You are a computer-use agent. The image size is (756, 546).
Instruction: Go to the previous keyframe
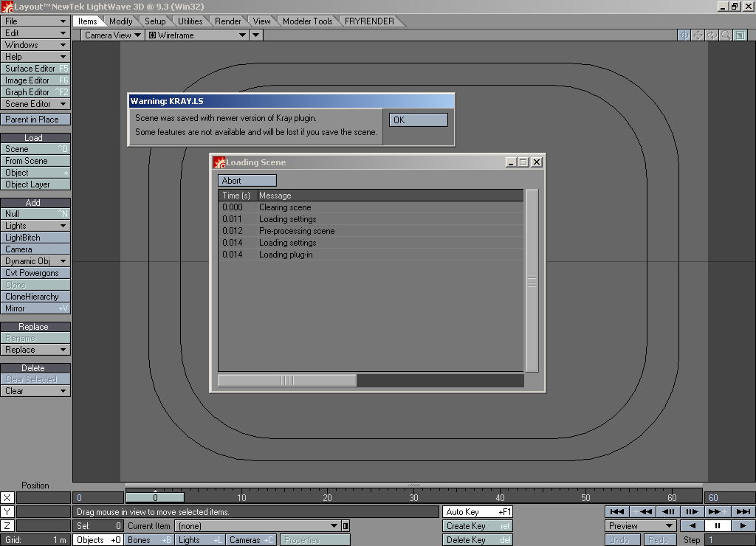tap(642, 512)
